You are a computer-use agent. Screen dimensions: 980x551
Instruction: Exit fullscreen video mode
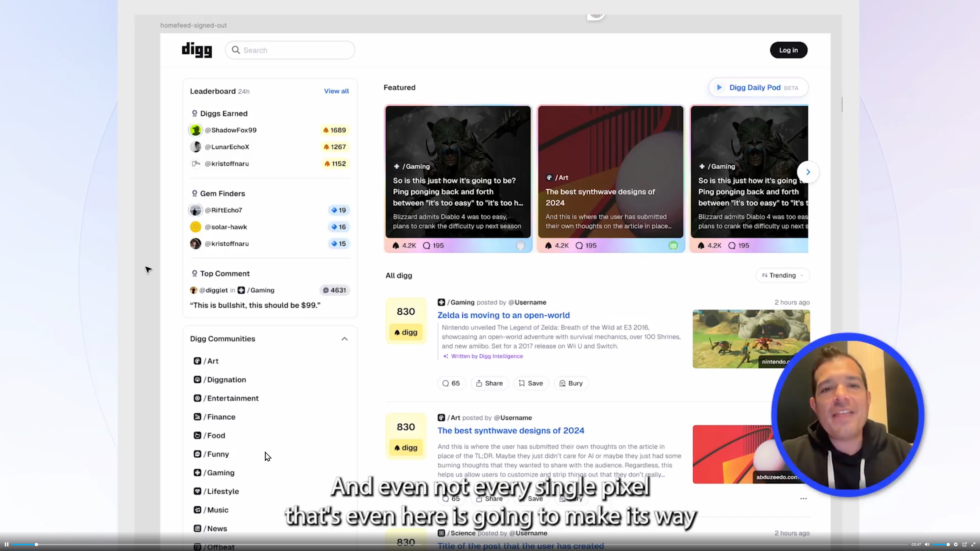pyautogui.click(x=973, y=545)
